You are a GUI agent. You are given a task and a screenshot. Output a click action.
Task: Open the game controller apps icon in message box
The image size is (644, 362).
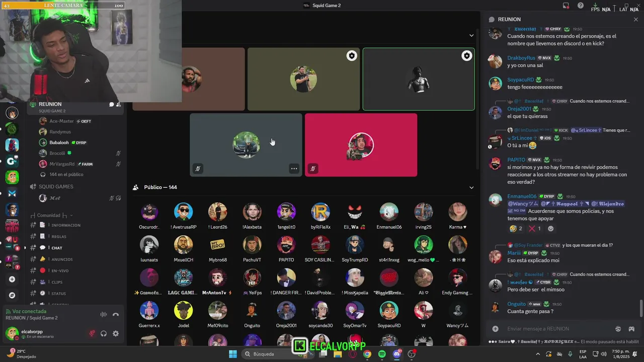[x=631, y=329]
